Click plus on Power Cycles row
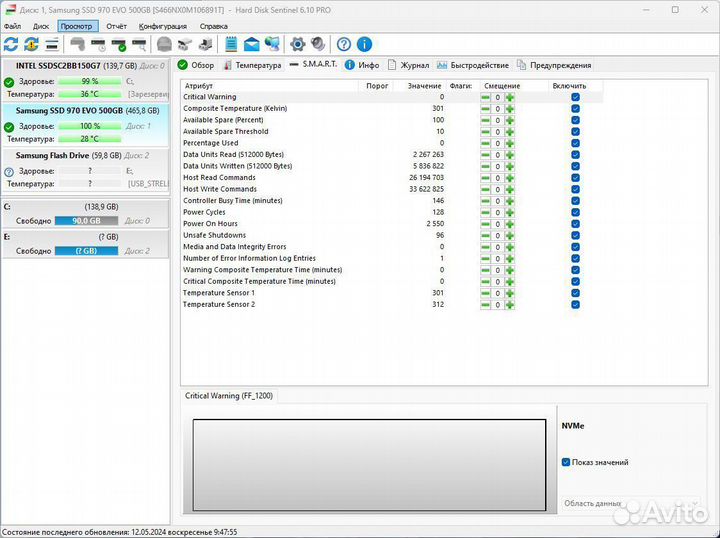 pyautogui.click(x=510, y=213)
